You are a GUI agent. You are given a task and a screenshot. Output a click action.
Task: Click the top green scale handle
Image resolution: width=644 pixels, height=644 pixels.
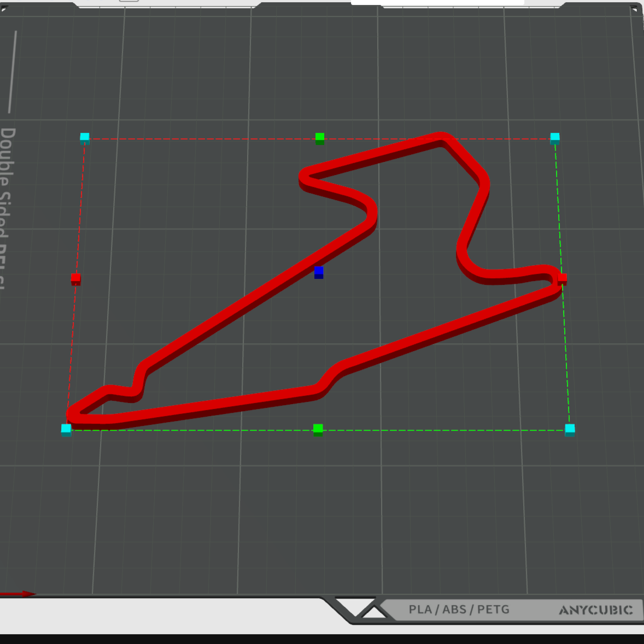click(319, 138)
